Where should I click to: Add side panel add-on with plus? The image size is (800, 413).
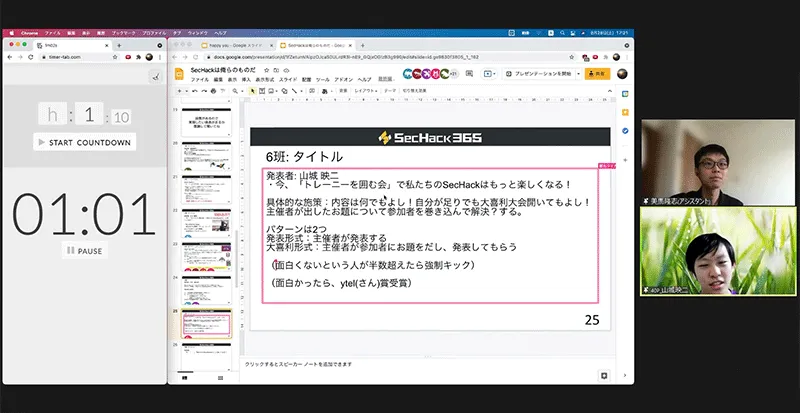625,160
